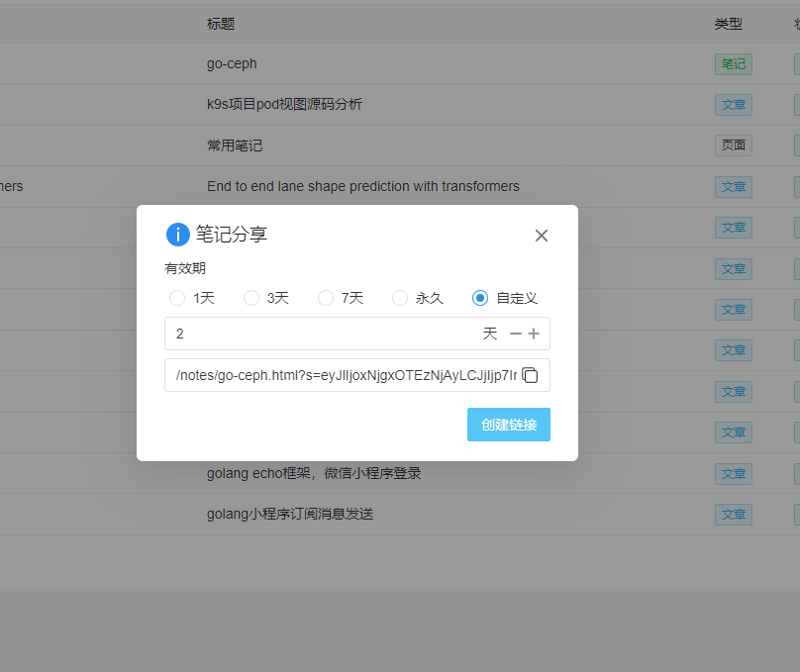The height and width of the screenshot is (672, 800).
Task: Click the 文章 tag in k9s row
Action: click(734, 105)
